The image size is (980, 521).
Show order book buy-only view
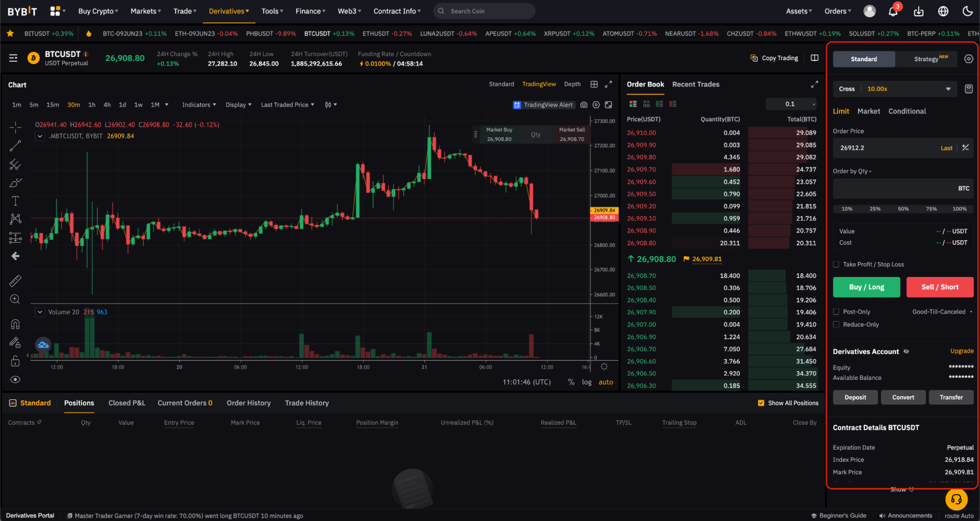pos(659,104)
